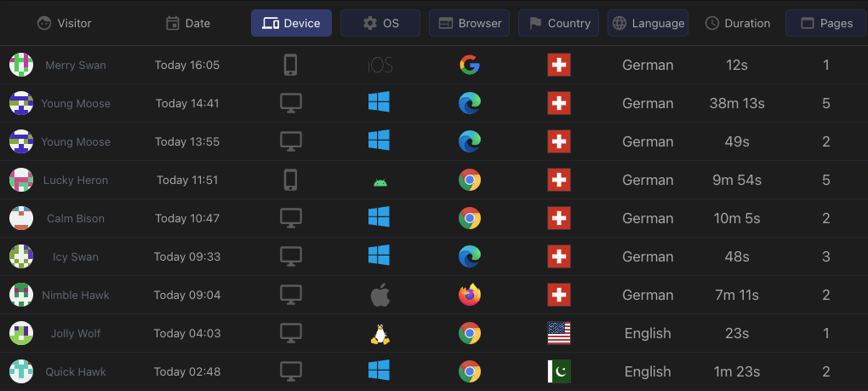
Task: Click the mobile device icon for Merry Swan
Action: [x=291, y=65]
